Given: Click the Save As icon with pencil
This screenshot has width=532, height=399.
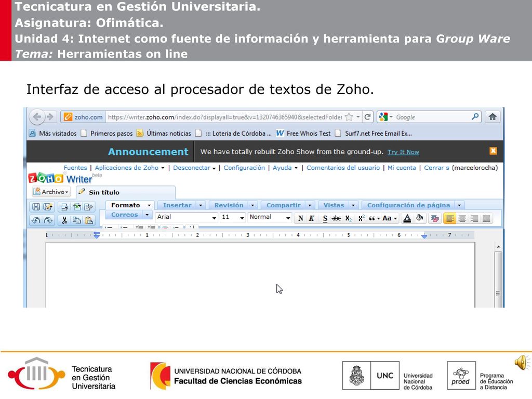Looking at the screenshot, I should coord(48,207).
